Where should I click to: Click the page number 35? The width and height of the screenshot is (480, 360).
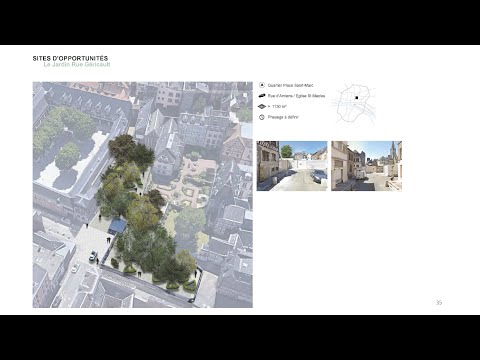tap(439, 303)
